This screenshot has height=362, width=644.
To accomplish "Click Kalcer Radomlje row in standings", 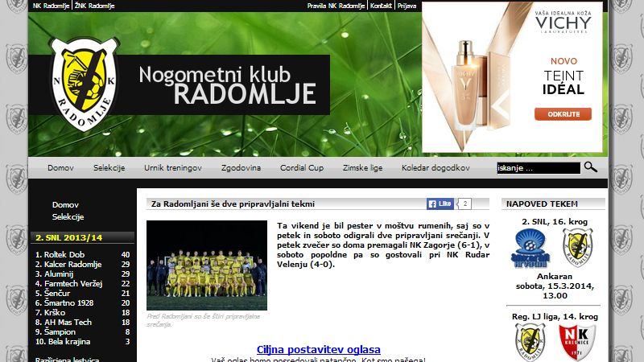I will (82, 265).
